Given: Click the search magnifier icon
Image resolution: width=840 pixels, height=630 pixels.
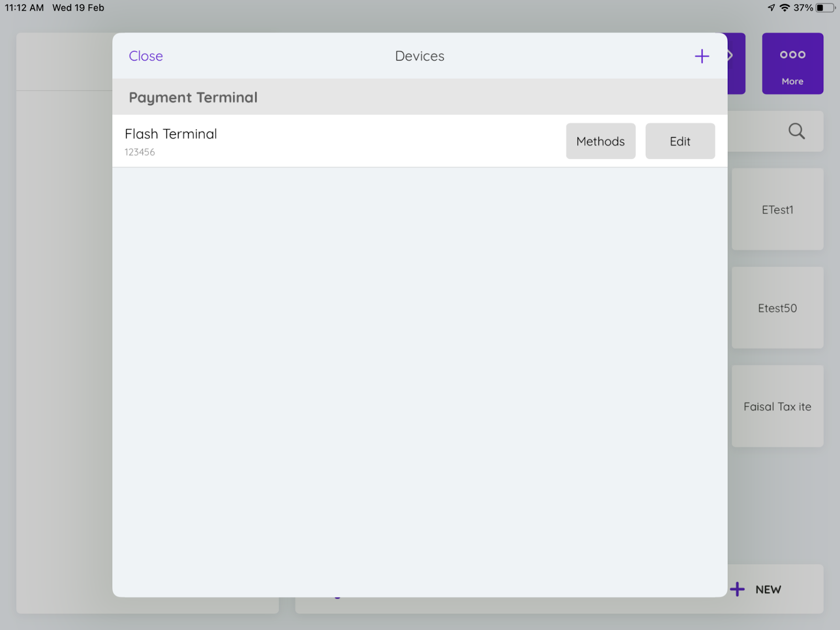Looking at the screenshot, I should pyautogui.click(x=796, y=131).
